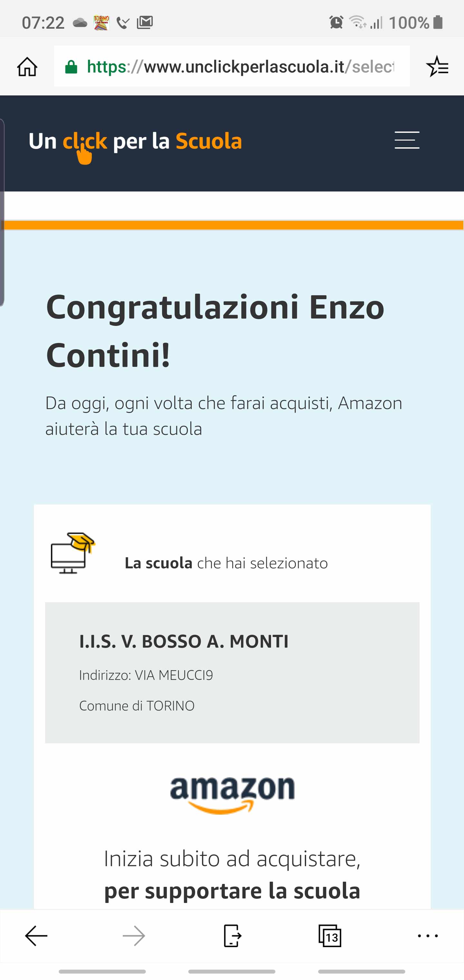Tap the share page icon in bottom bar

pyautogui.click(x=232, y=936)
